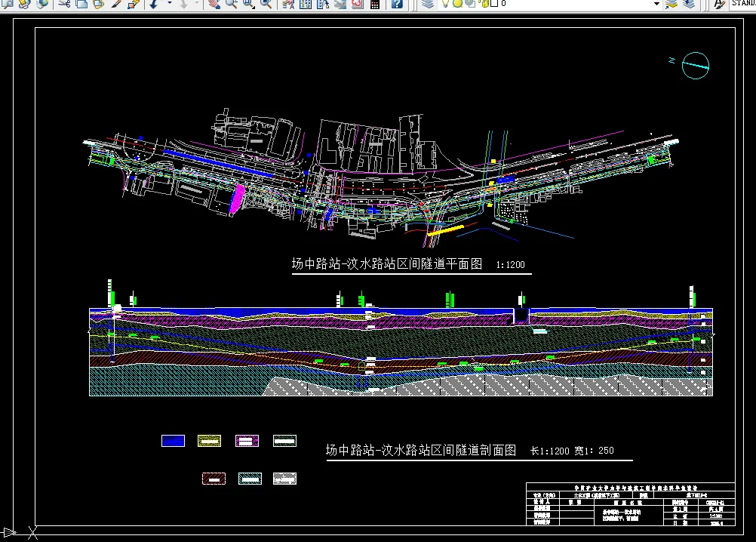Select the Match Properties brush icon

116,4
